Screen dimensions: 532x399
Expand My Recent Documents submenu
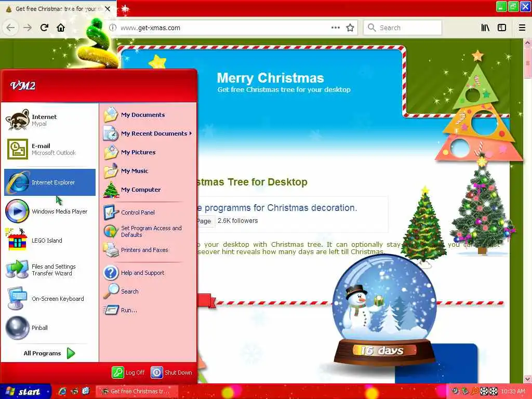click(x=148, y=134)
